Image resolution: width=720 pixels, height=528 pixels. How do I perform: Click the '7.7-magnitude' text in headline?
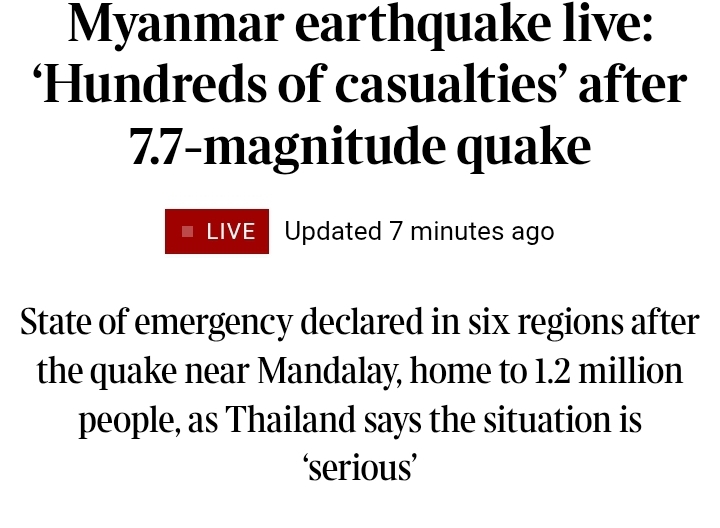287,147
